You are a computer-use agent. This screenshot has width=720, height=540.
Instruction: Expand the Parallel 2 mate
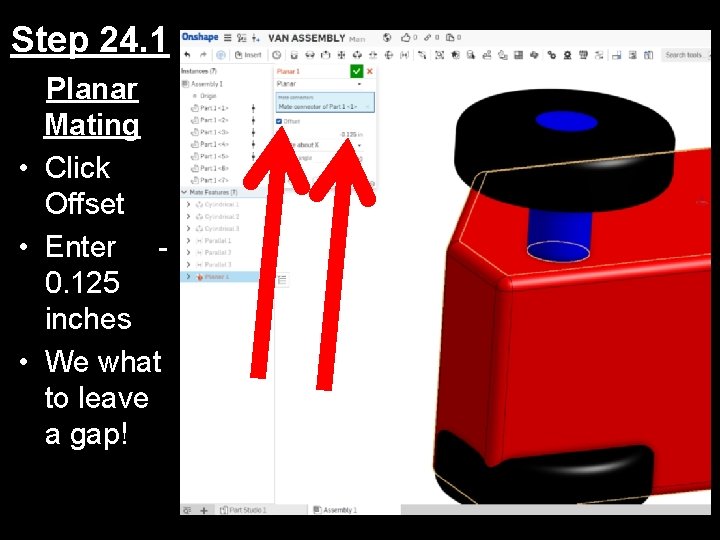click(188, 253)
